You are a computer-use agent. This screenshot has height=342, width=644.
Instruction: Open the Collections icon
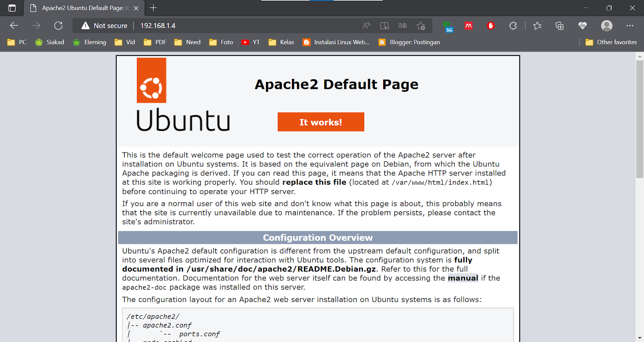coord(559,26)
